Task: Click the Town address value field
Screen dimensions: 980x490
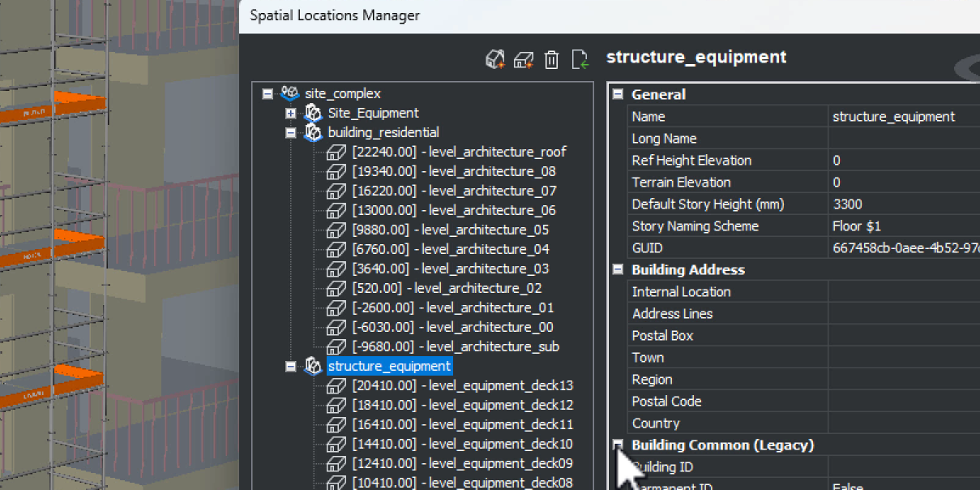Action: [x=892, y=357]
